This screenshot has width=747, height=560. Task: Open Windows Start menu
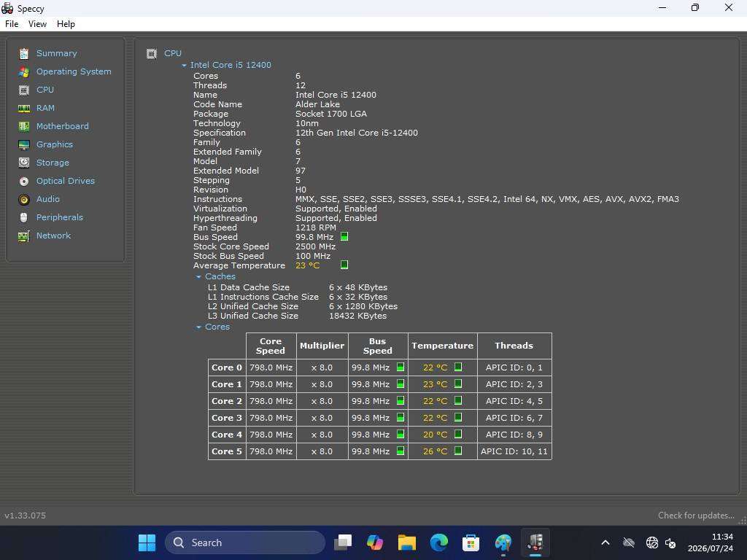click(x=147, y=542)
